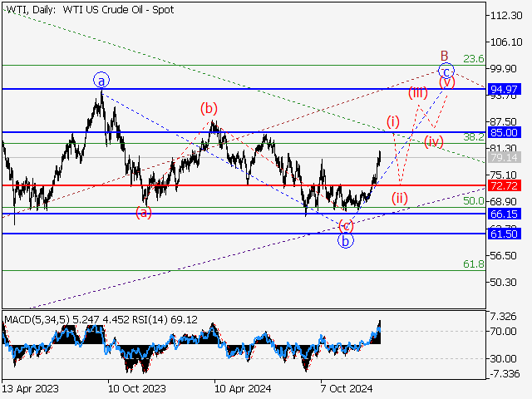Click the 85.00 blue level price tag

505,132
